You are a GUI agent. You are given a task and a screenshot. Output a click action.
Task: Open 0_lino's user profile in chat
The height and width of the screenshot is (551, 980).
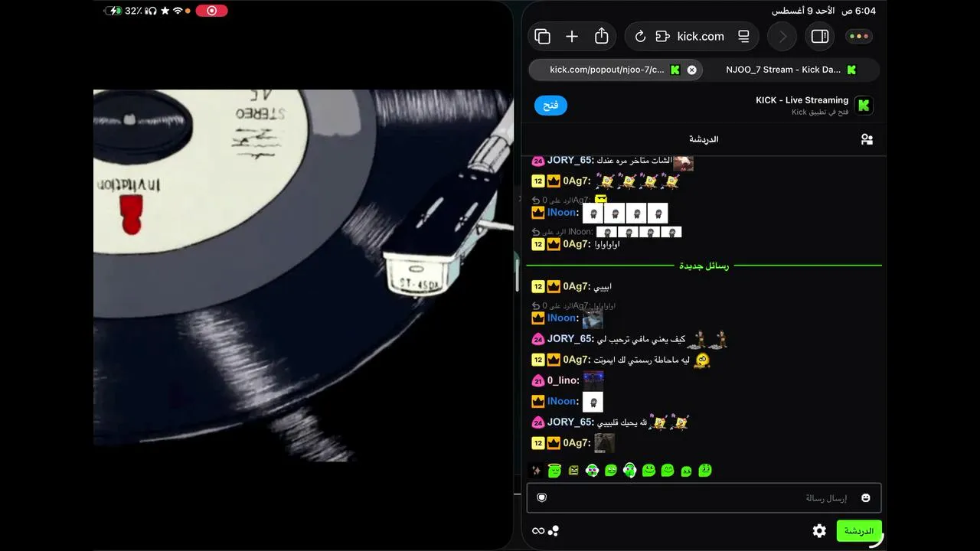pyautogui.click(x=563, y=380)
